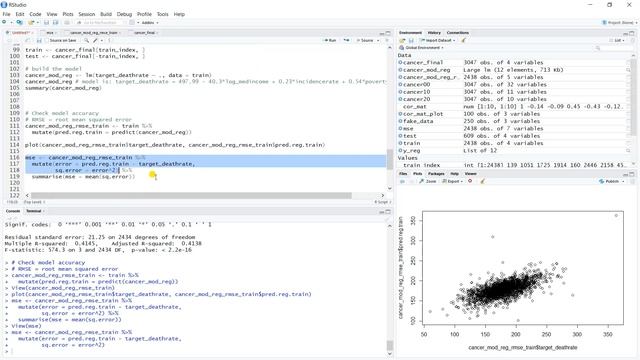The width and height of the screenshot is (640, 360).
Task: Click the Publish button in Plots pane
Action: (609, 181)
